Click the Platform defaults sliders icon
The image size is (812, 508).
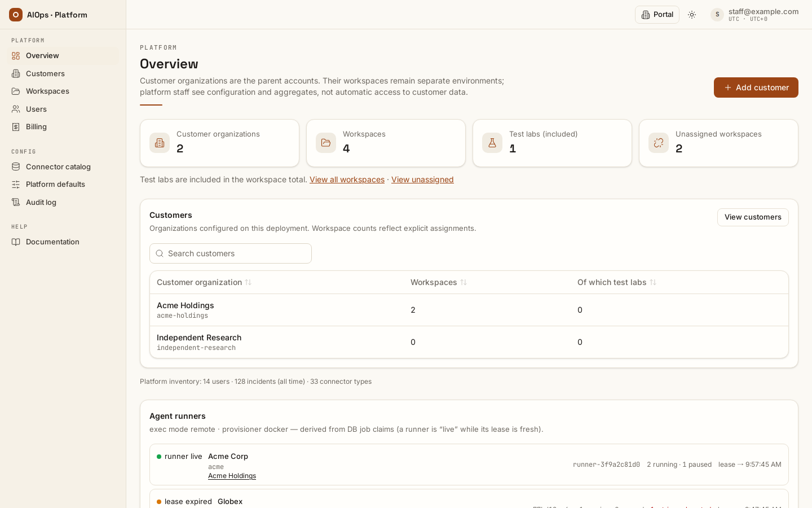pos(16,184)
